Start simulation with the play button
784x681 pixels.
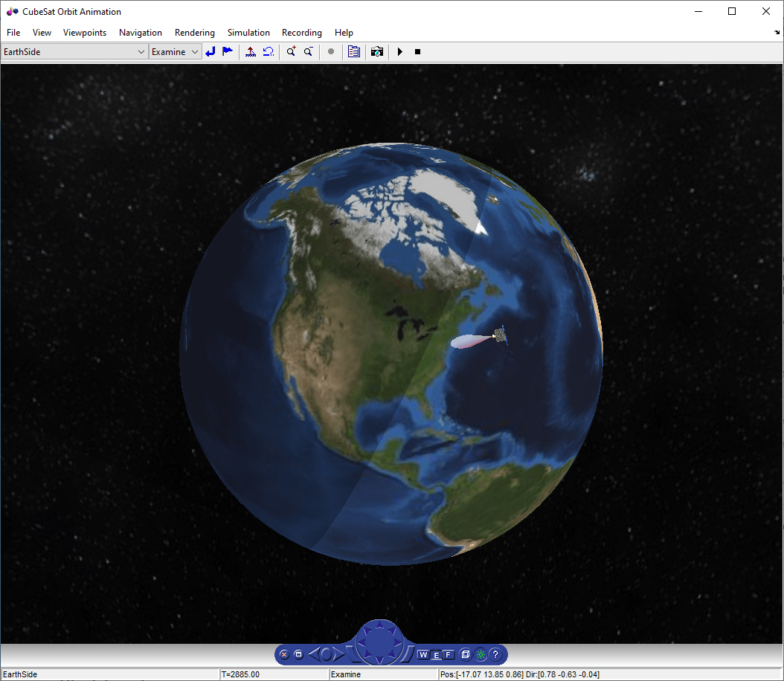click(x=400, y=51)
